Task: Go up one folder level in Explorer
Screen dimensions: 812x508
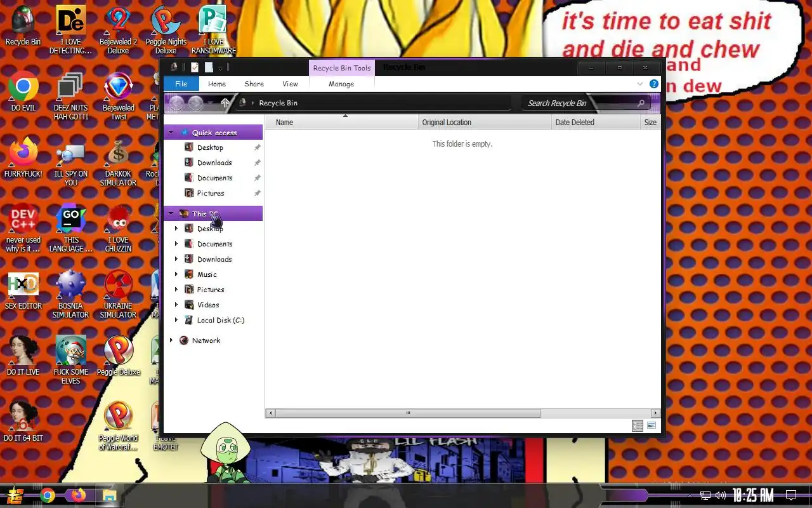Action: click(x=225, y=103)
